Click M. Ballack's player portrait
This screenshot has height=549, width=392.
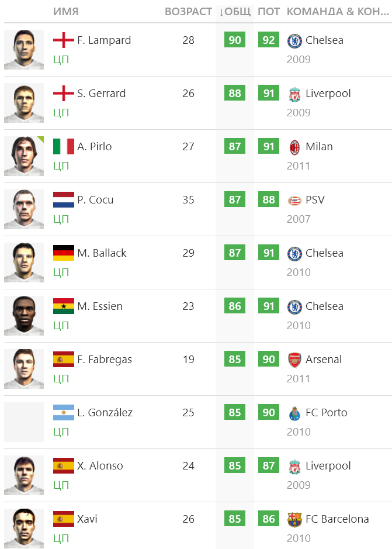(24, 263)
